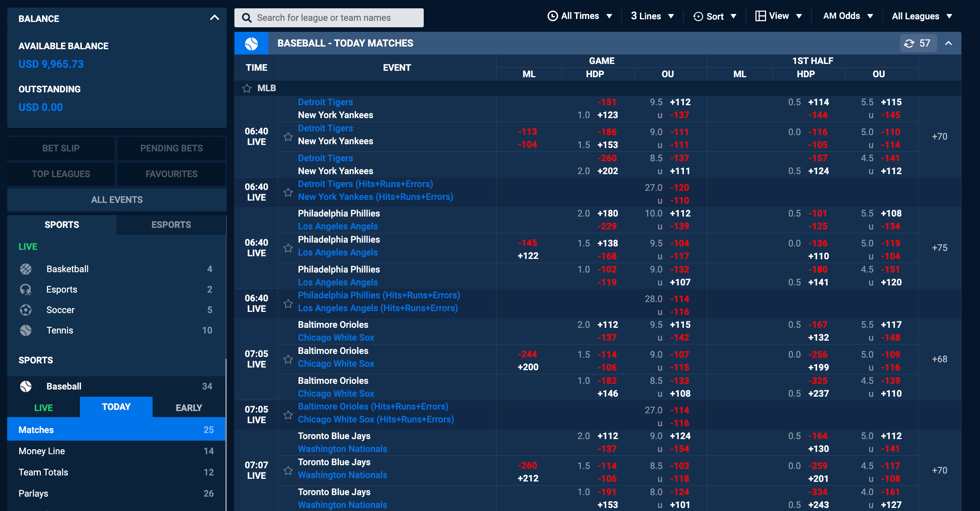Click the Basketball live sport icon
The height and width of the screenshot is (511, 980).
(26, 269)
